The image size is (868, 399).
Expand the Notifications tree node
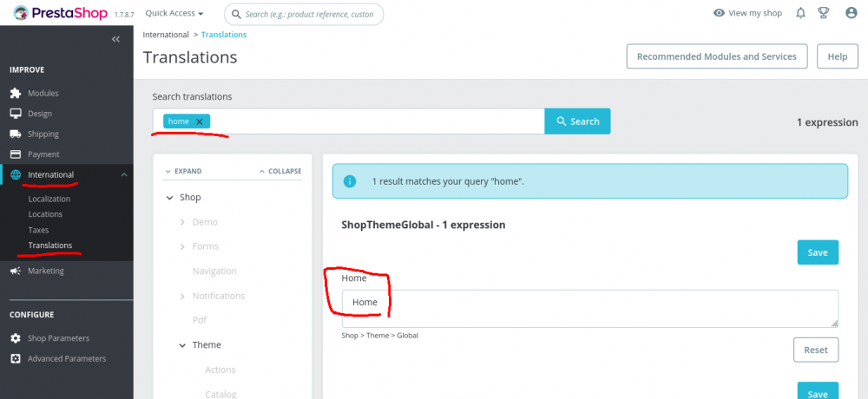(x=182, y=296)
